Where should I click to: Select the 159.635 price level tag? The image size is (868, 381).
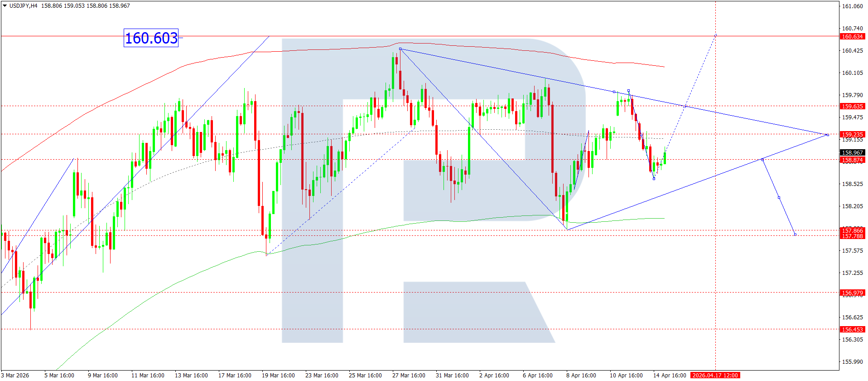(x=852, y=107)
